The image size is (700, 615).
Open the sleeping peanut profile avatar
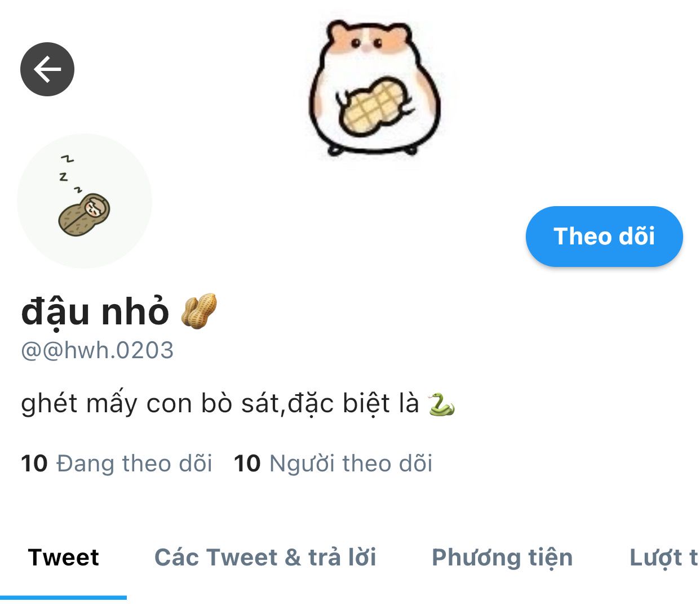(x=85, y=201)
